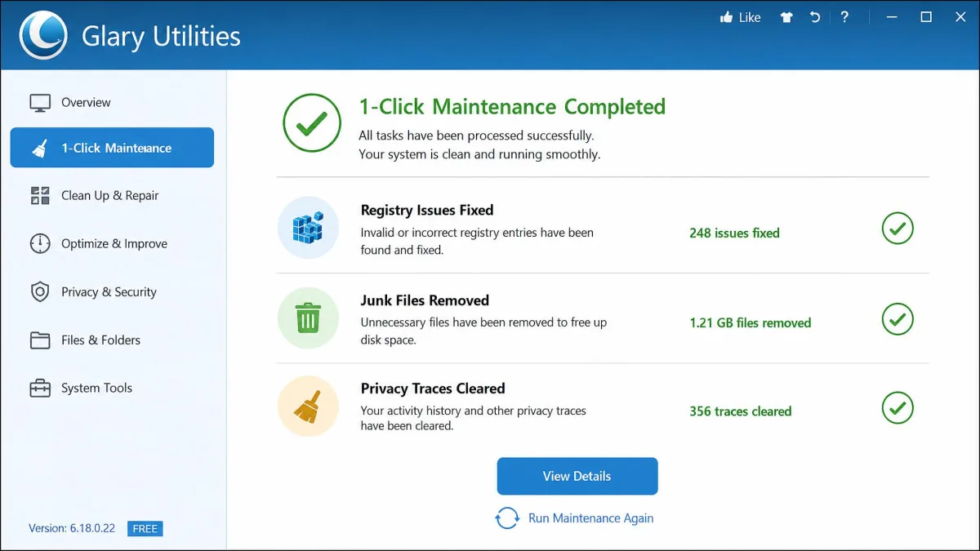
Task: Click the Junk Files Removed green checkmark
Action: tap(898, 318)
